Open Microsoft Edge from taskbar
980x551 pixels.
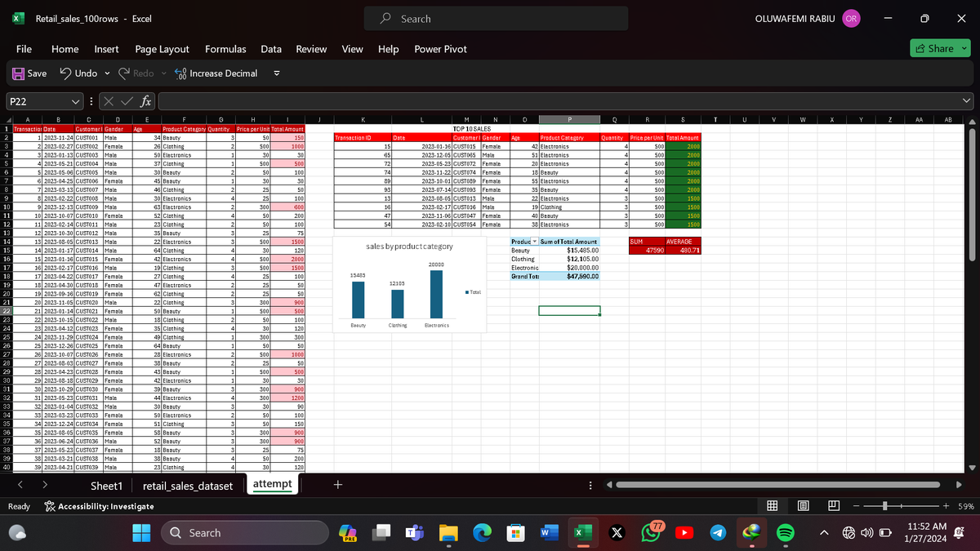point(482,533)
